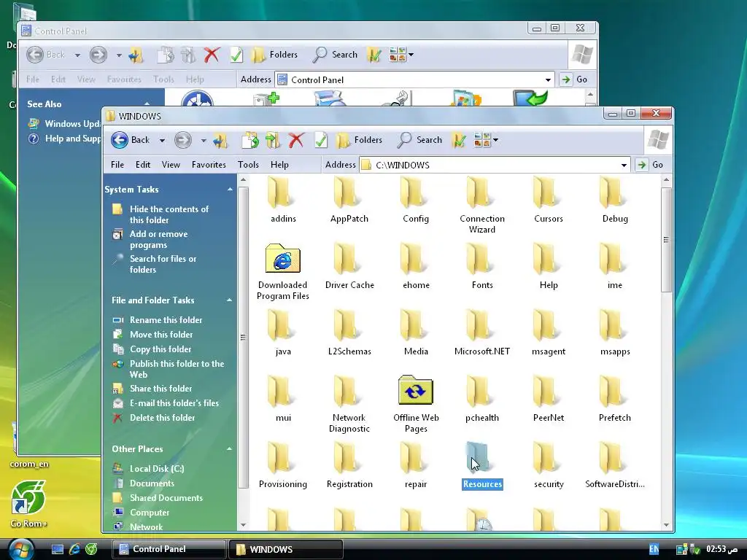Launch Internet Explorer from Quick Launch
The width and height of the screenshot is (747, 560).
tap(74, 549)
